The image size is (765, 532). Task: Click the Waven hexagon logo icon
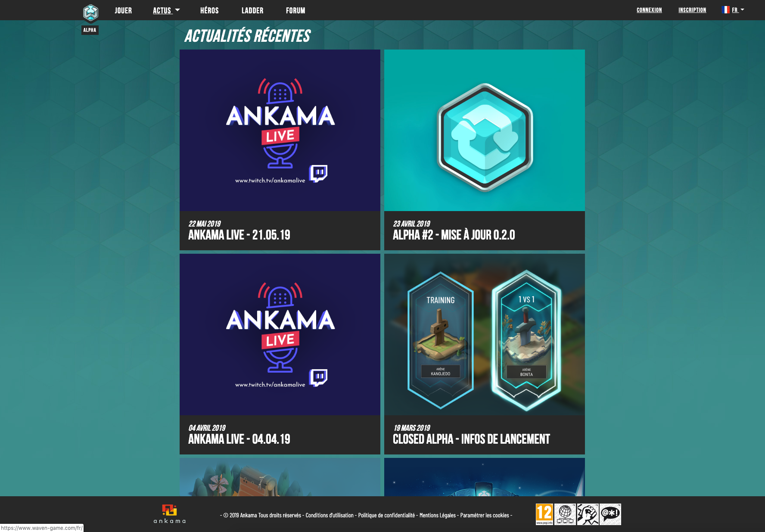(x=90, y=12)
